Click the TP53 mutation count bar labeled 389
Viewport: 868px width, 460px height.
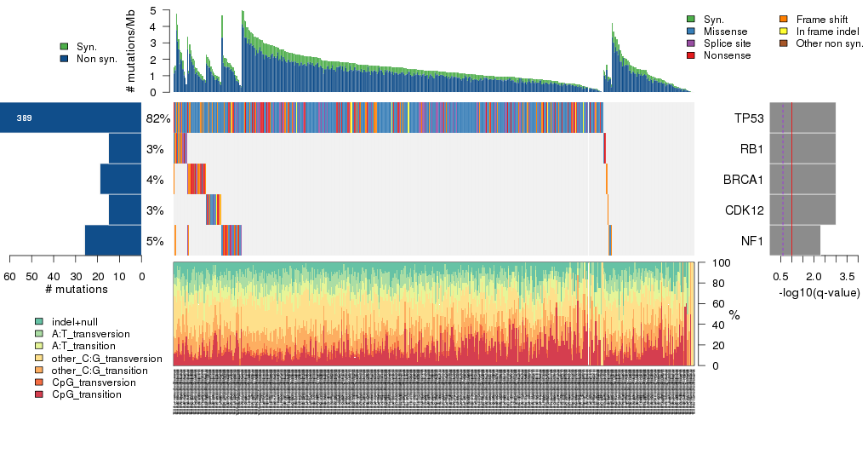tap(71, 118)
